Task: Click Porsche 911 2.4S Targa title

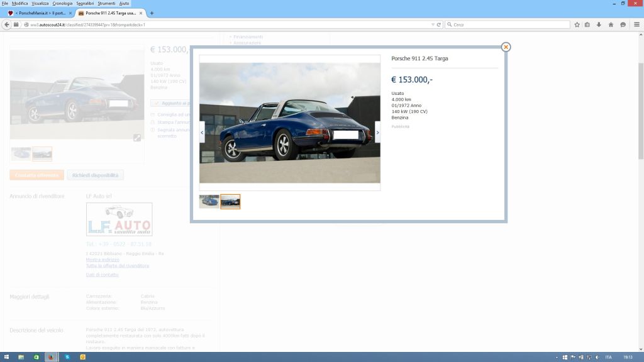Action: click(419, 58)
